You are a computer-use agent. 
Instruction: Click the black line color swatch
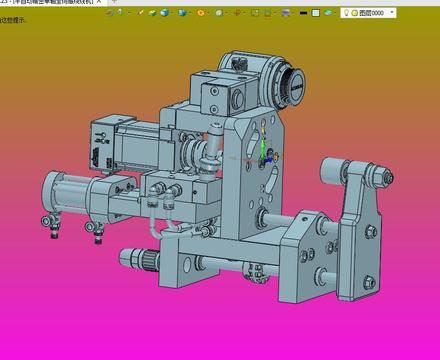303,13
